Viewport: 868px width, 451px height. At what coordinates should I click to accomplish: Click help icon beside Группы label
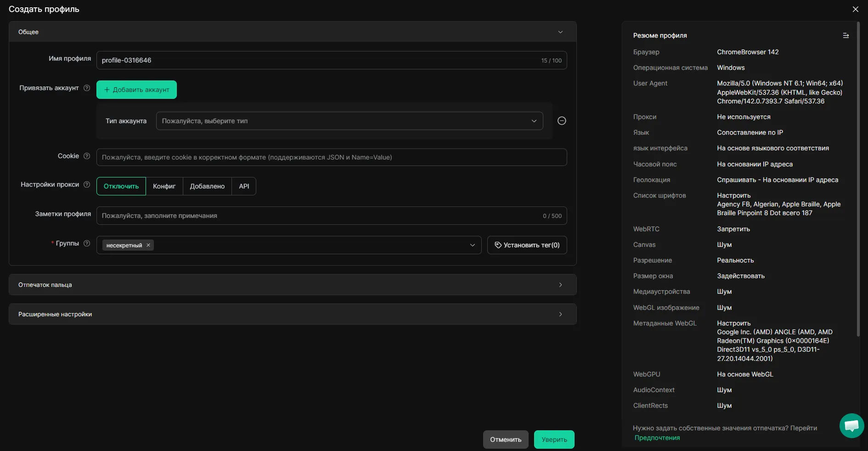87,243
